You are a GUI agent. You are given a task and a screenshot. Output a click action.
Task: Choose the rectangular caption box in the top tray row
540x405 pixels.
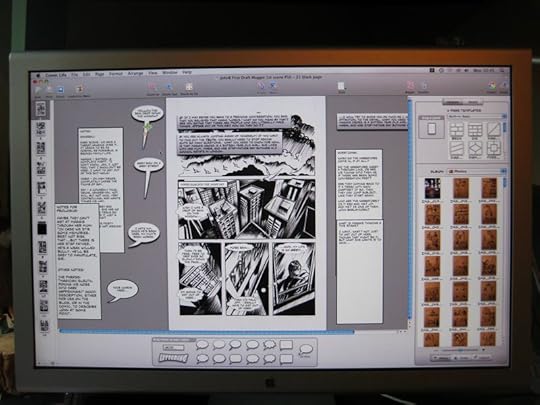point(286,344)
